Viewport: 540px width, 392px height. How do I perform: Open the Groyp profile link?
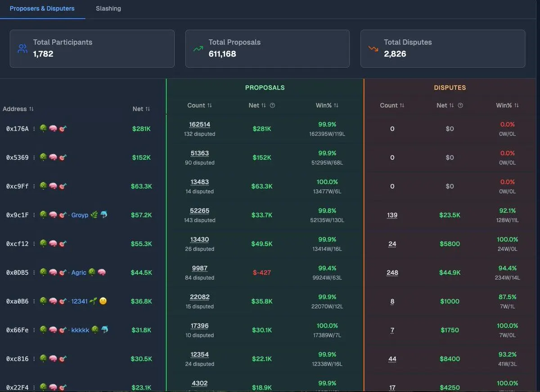tap(80, 215)
